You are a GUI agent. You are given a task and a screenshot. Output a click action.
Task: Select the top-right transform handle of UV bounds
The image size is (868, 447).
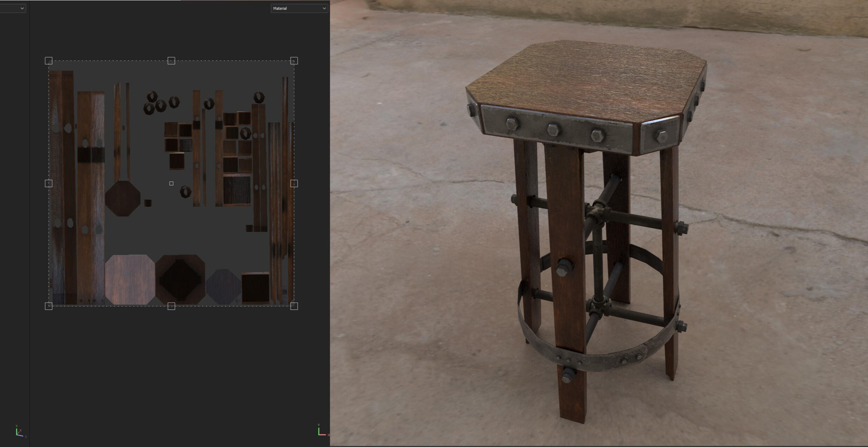click(x=294, y=61)
